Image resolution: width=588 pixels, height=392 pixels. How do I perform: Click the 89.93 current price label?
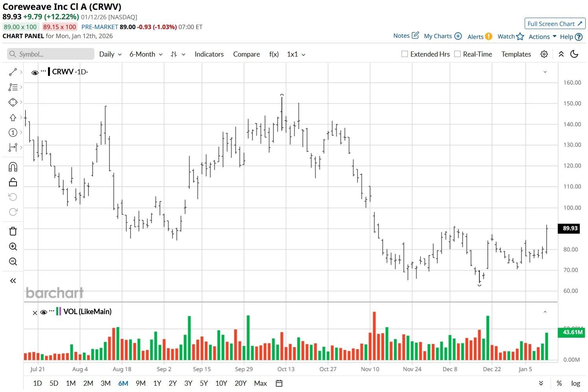tap(569, 228)
